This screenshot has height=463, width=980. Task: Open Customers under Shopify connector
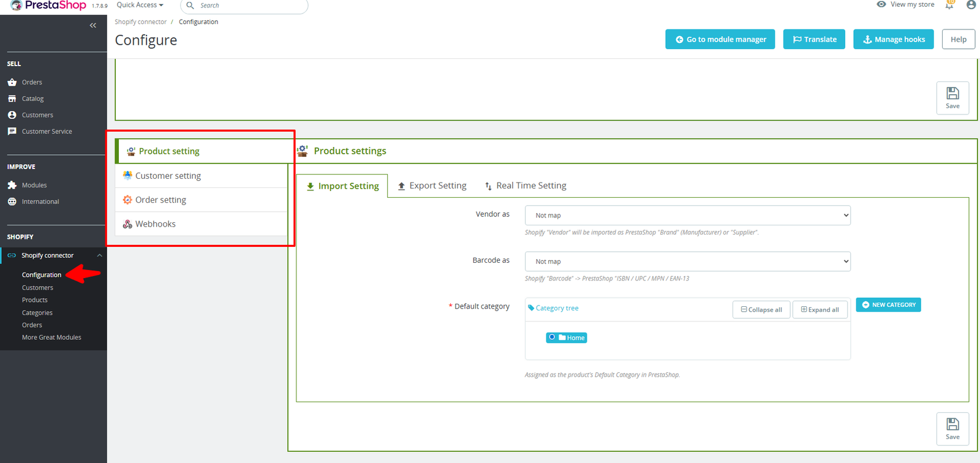[37, 288]
